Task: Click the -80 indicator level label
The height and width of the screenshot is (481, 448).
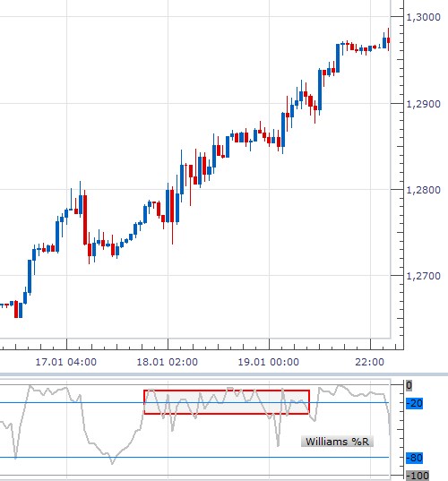Action: 414,458
